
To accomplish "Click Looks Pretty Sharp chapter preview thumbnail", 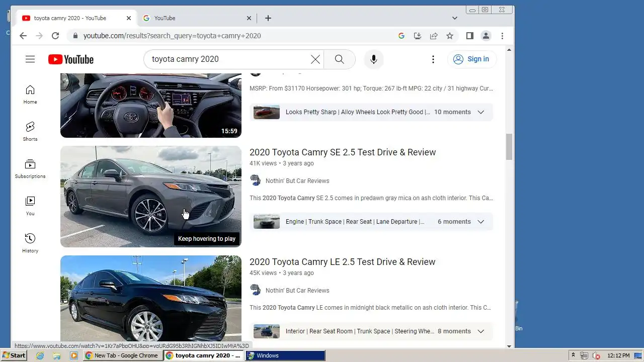I will (x=267, y=112).
